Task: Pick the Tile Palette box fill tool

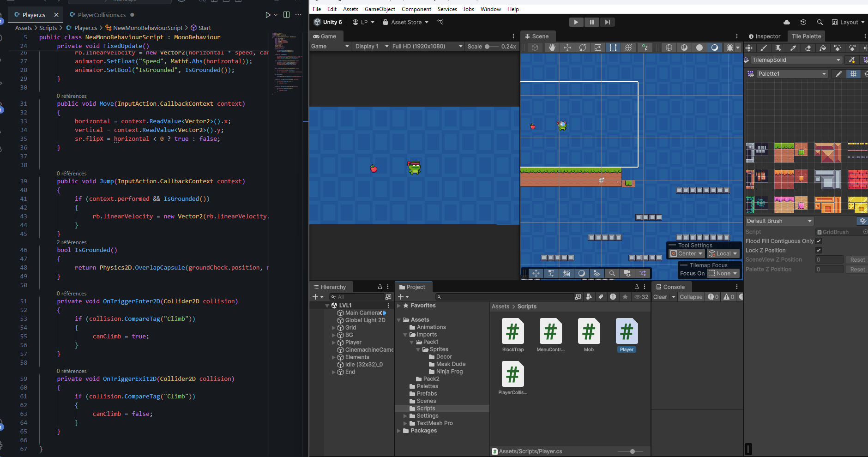Action: coord(778,48)
